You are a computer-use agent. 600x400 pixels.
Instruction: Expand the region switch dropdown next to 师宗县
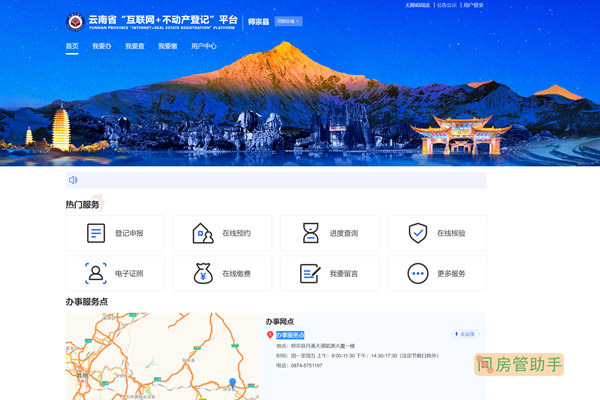coord(287,21)
